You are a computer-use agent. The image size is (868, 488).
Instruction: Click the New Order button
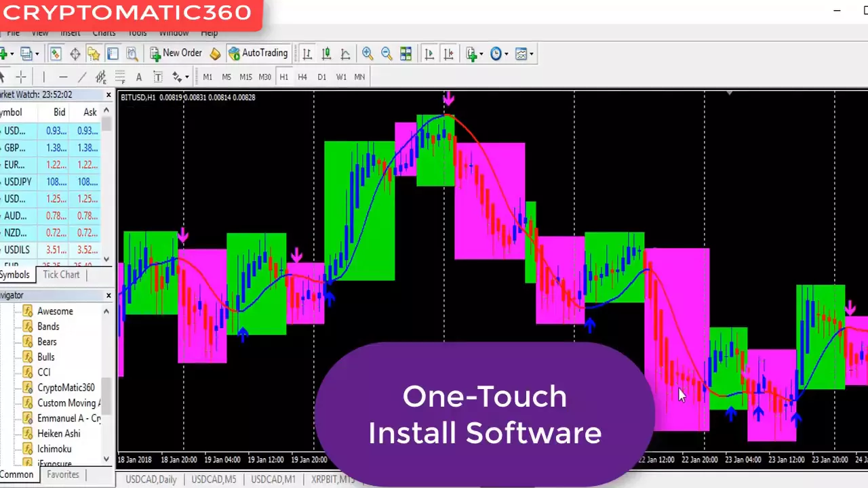176,53
